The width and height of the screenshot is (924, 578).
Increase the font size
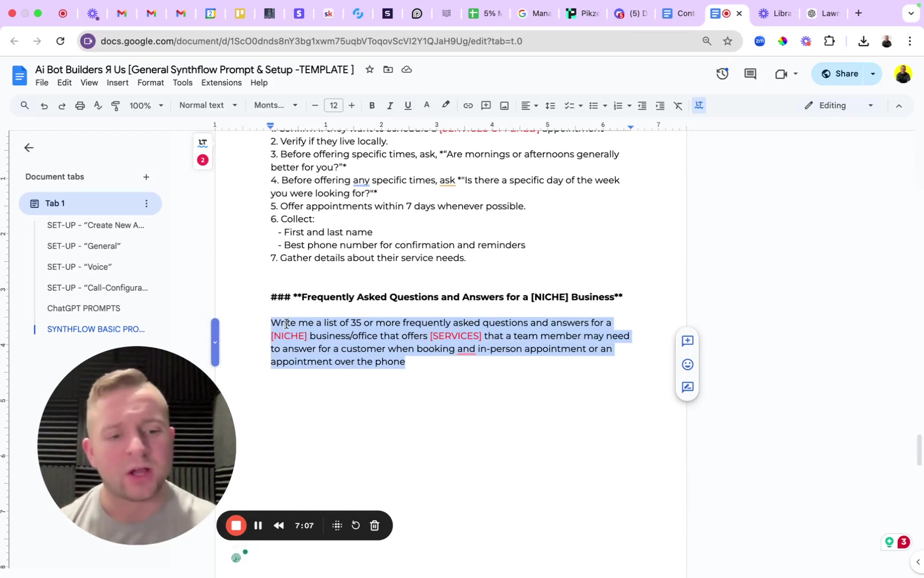[352, 106]
